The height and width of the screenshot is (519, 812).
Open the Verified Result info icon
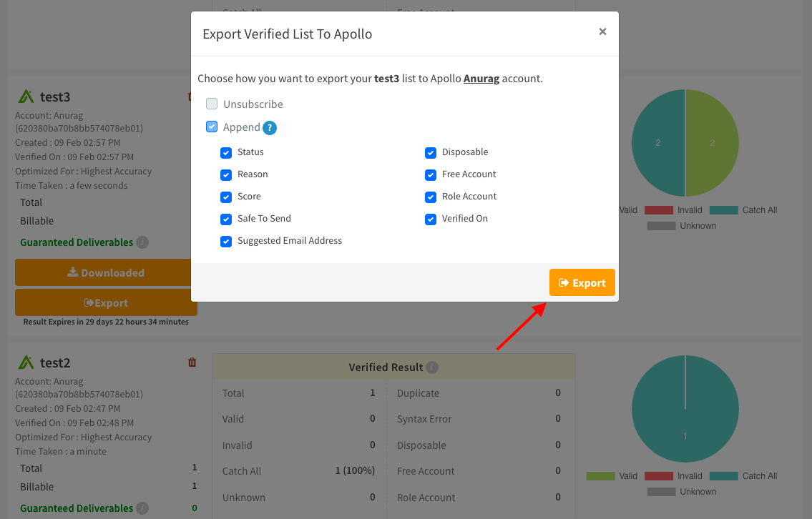click(x=432, y=367)
